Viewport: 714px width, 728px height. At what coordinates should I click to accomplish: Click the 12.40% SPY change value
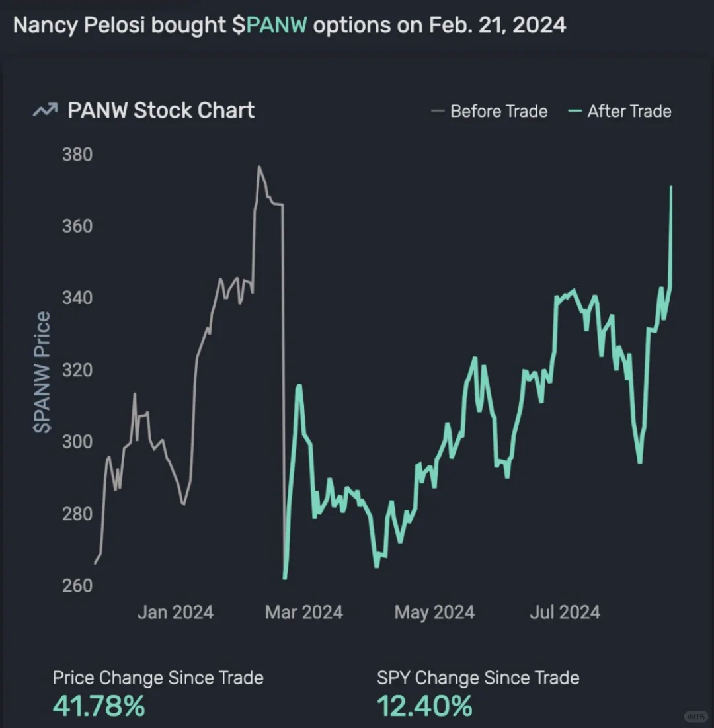tap(424, 706)
